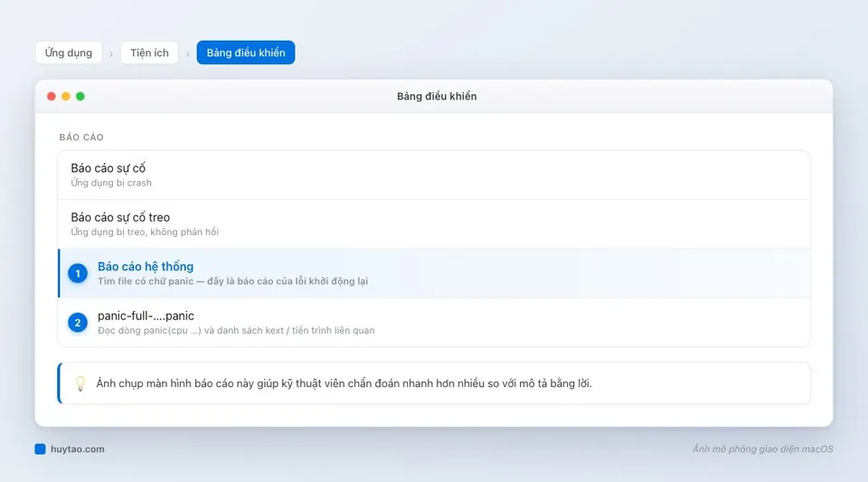Click the Đọc dòng panic(cpu ...) description
This screenshot has width=868, height=482.
tap(236, 330)
